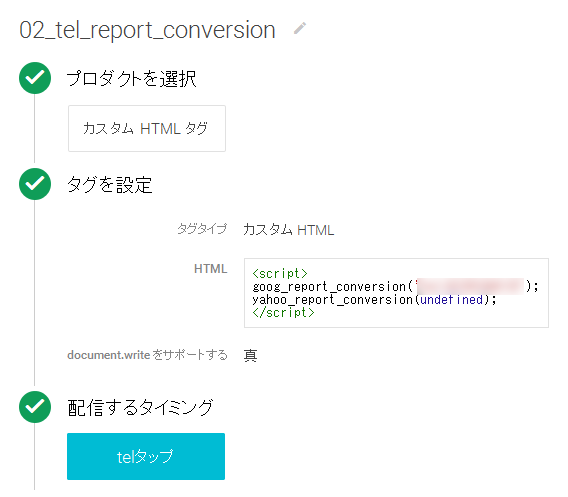Click the goog_report_conversion code line
The height and width of the screenshot is (497, 568).
(395, 287)
